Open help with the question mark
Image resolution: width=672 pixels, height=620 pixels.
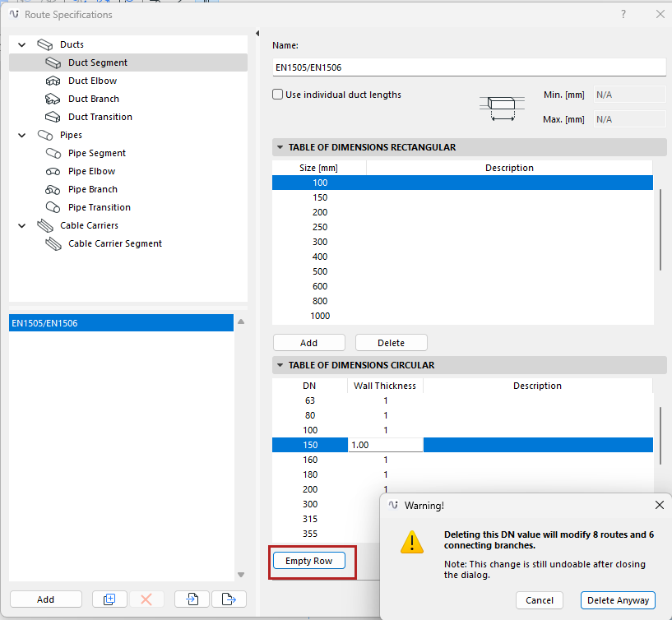tap(623, 14)
